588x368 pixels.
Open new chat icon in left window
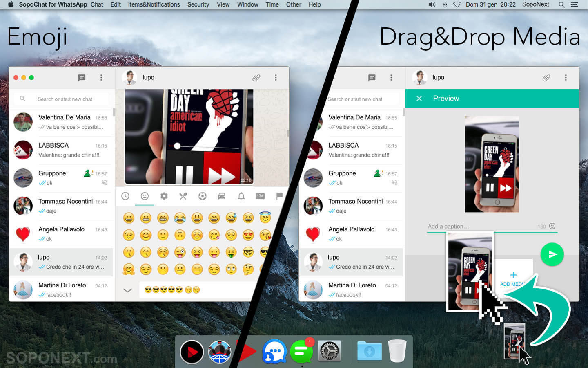click(82, 78)
